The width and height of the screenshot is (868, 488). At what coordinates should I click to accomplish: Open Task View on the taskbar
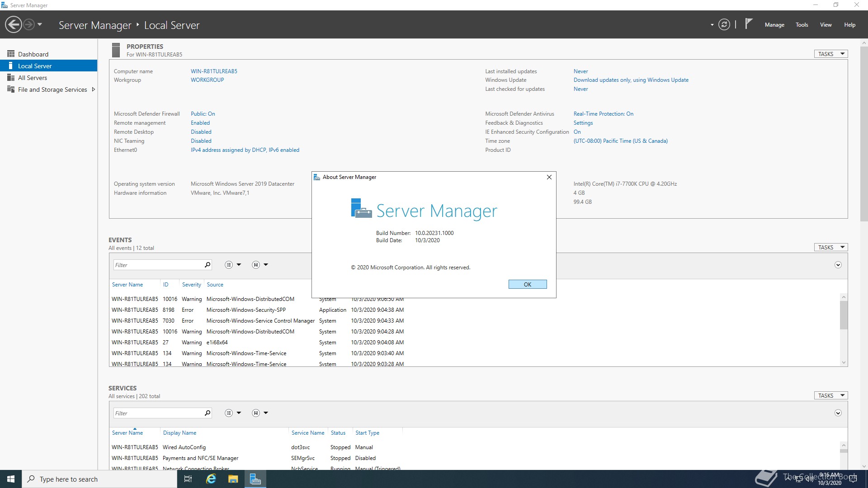tap(188, 479)
